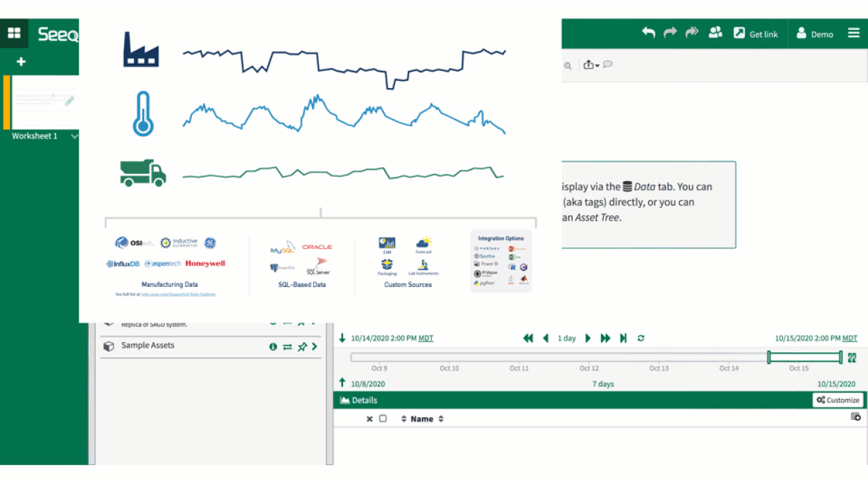
Task: Click the column add icon in Details
Action: (856, 416)
